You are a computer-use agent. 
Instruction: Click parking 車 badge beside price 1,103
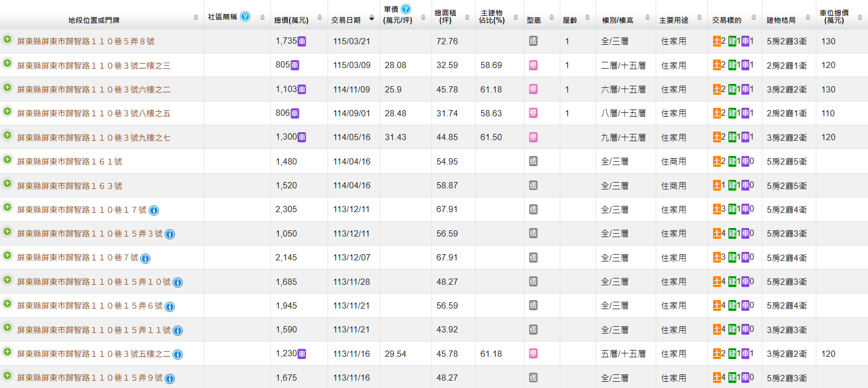click(302, 89)
